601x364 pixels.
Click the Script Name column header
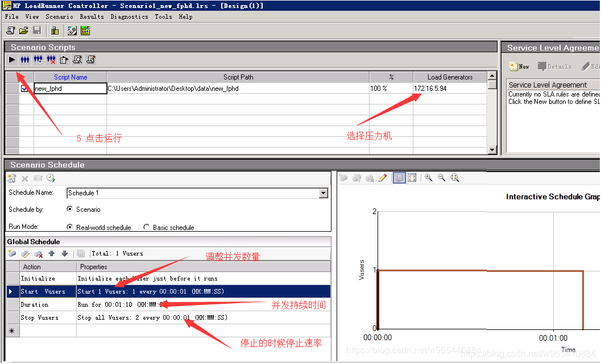[x=71, y=77]
